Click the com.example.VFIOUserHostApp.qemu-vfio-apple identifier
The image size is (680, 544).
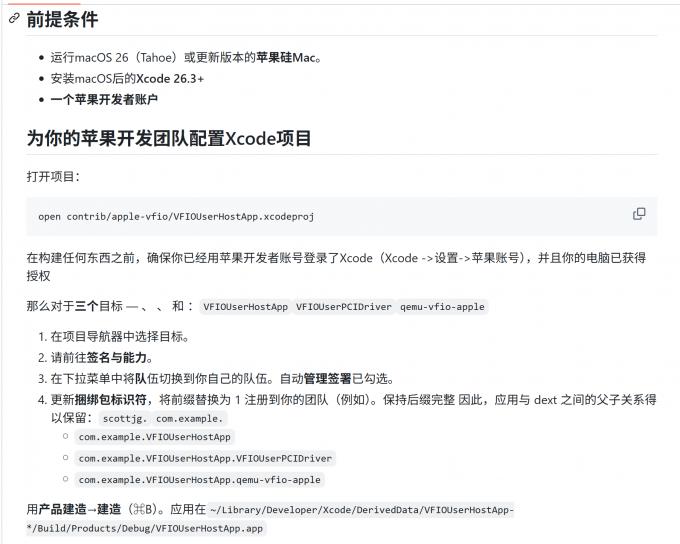(x=199, y=480)
